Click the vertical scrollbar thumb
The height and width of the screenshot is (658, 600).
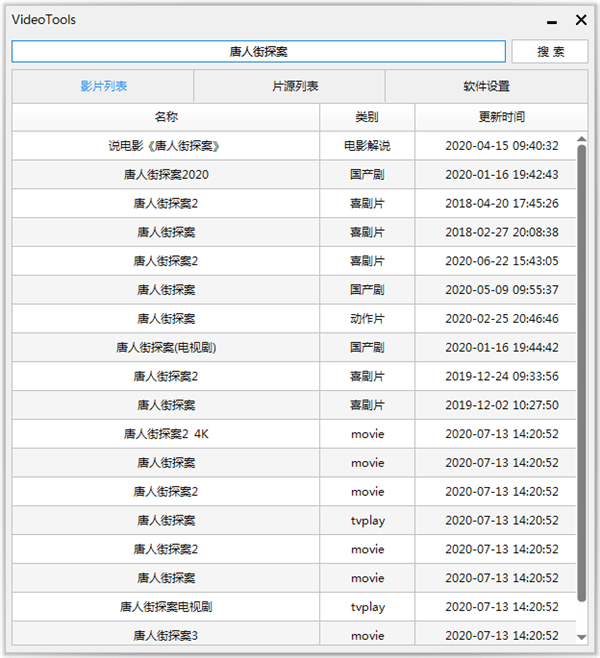[x=582, y=370]
